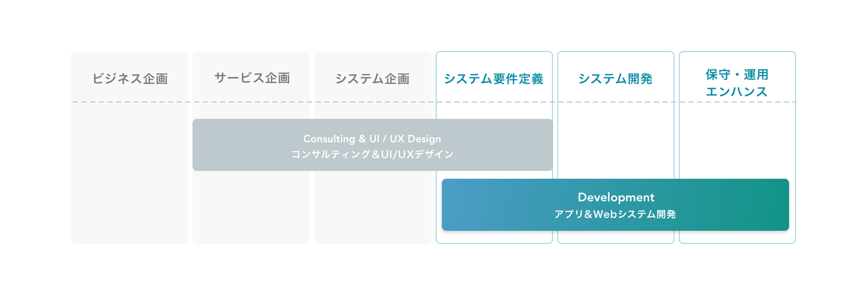The width and height of the screenshot is (868, 295).
Task: Click the 保守・運用 heading text
Action: pos(737,75)
